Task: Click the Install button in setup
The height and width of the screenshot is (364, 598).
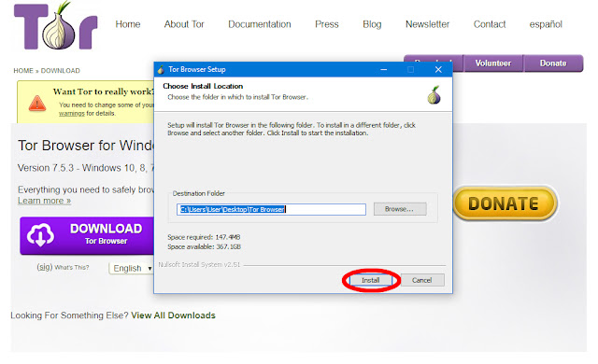Action: pos(371,280)
